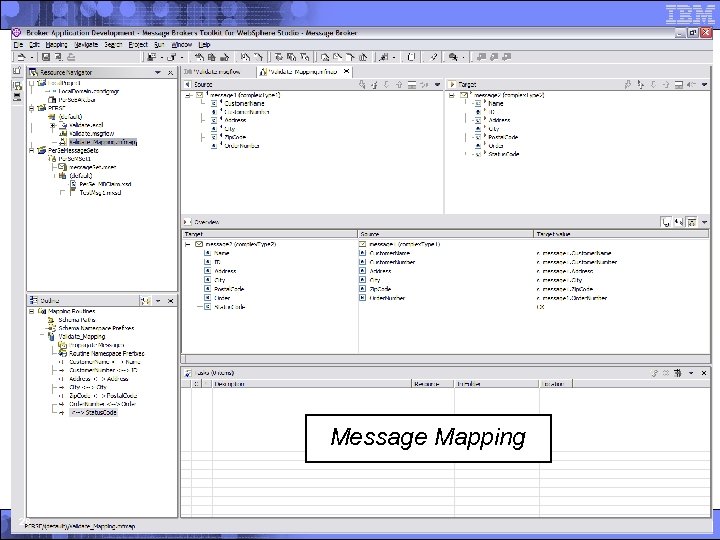720x540 pixels.
Task: Open the Tasks view menu arrow
Action: (691, 373)
